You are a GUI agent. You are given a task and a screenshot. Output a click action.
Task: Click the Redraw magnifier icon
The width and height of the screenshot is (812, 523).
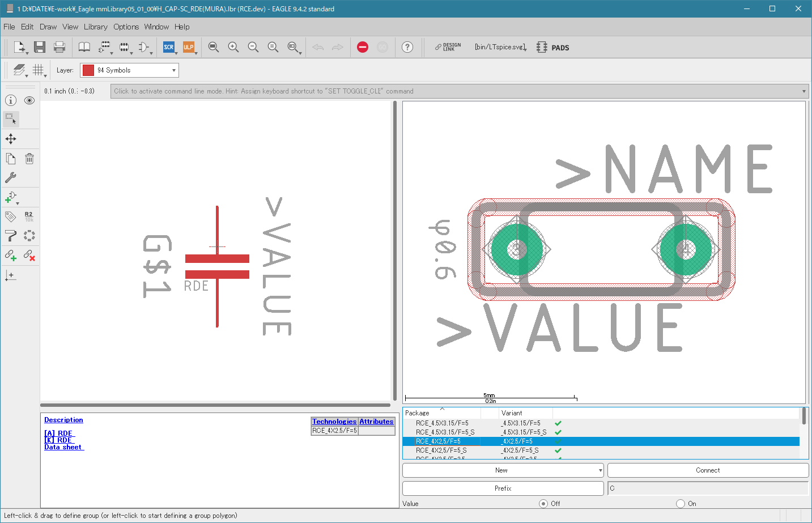click(x=273, y=47)
